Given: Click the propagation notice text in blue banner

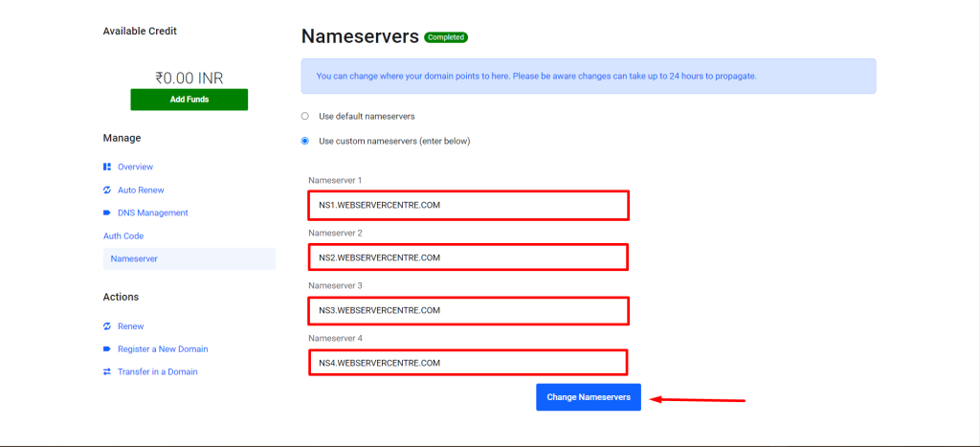Looking at the screenshot, I should pos(536,77).
